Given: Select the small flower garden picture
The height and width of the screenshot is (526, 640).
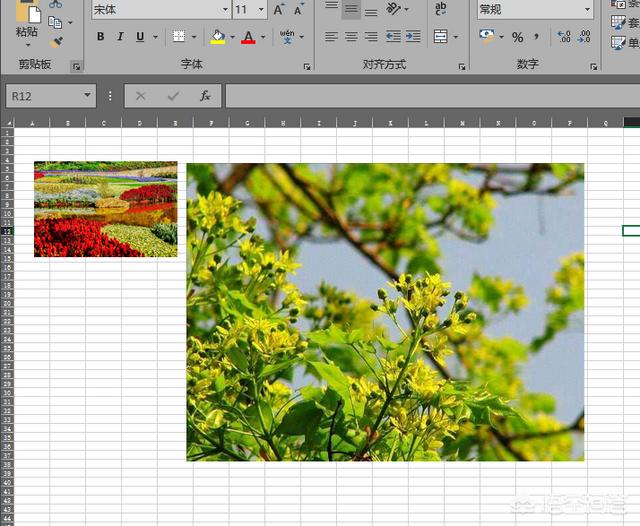Looking at the screenshot, I should point(105,209).
